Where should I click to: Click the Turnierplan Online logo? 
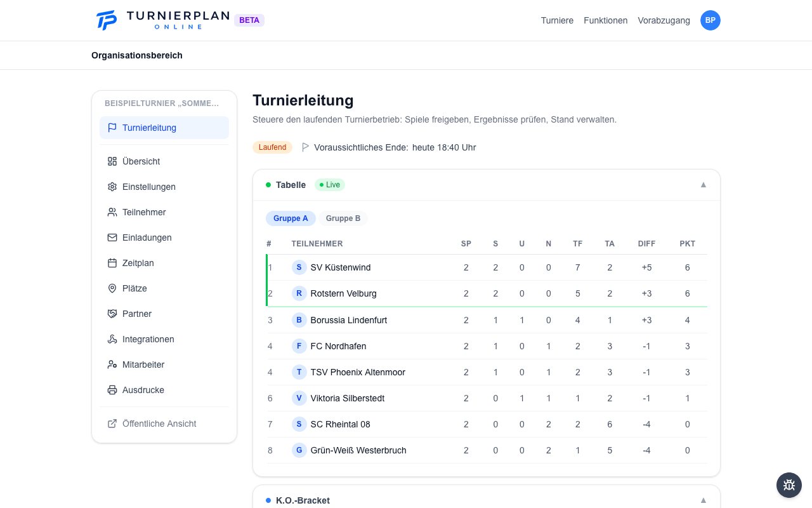point(162,20)
